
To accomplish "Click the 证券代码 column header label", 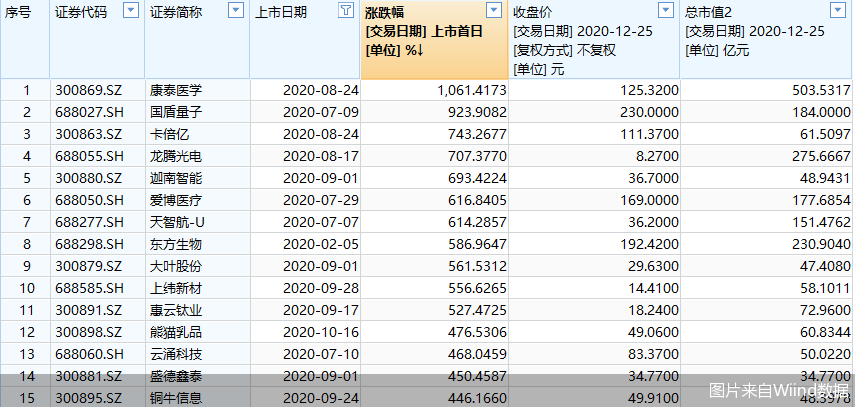I will click(x=81, y=13).
